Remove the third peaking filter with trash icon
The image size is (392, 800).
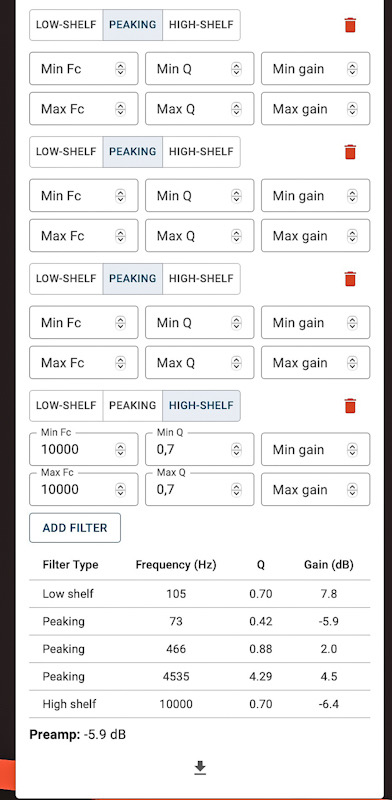[350, 279]
